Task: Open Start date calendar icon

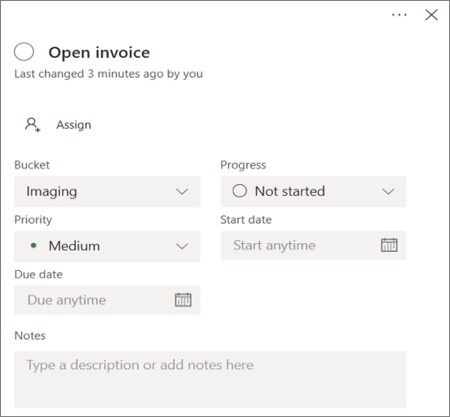Action: tap(389, 245)
